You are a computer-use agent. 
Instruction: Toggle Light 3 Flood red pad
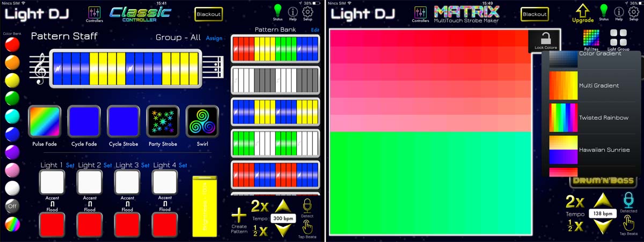pos(127,225)
